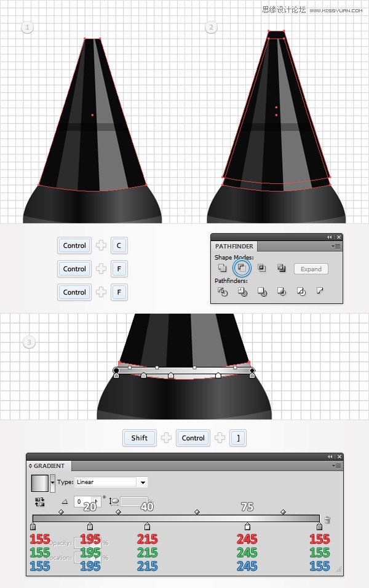
Task: Click the gradient aspect ratio icon
Action: [114, 502]
